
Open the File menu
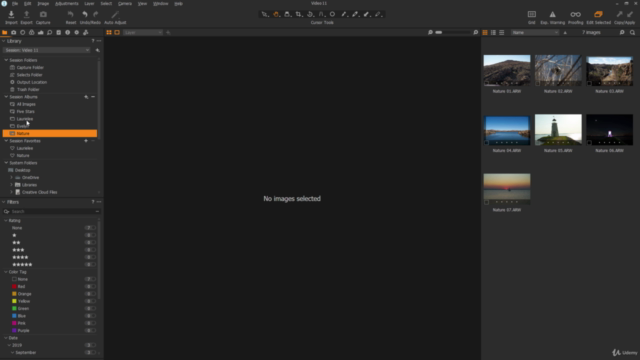15,4
